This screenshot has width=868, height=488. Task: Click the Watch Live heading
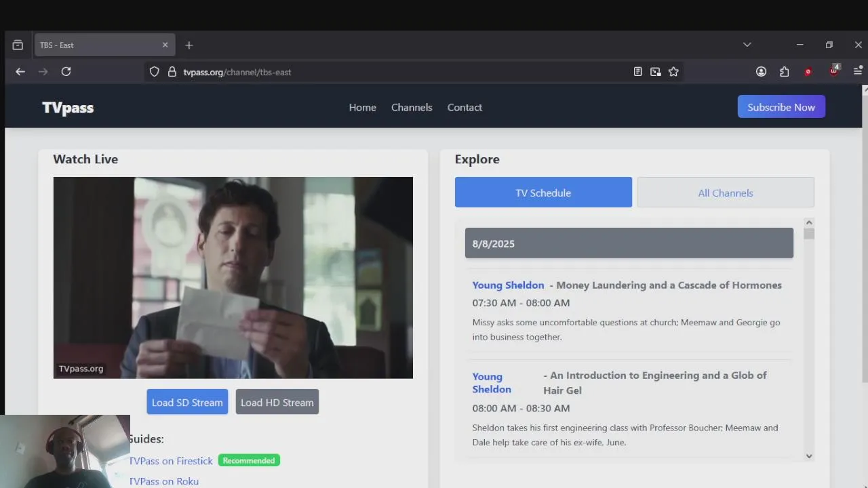tap(85, 159)
